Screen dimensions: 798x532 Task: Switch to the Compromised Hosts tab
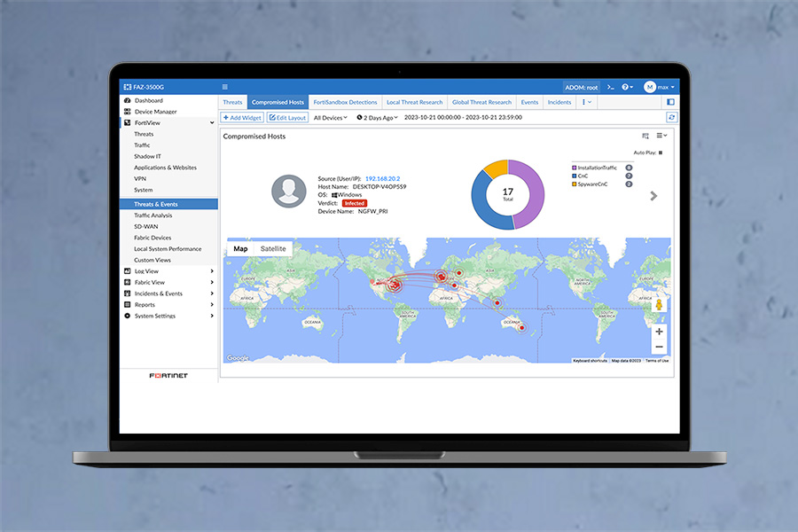[x=278, y=102]
